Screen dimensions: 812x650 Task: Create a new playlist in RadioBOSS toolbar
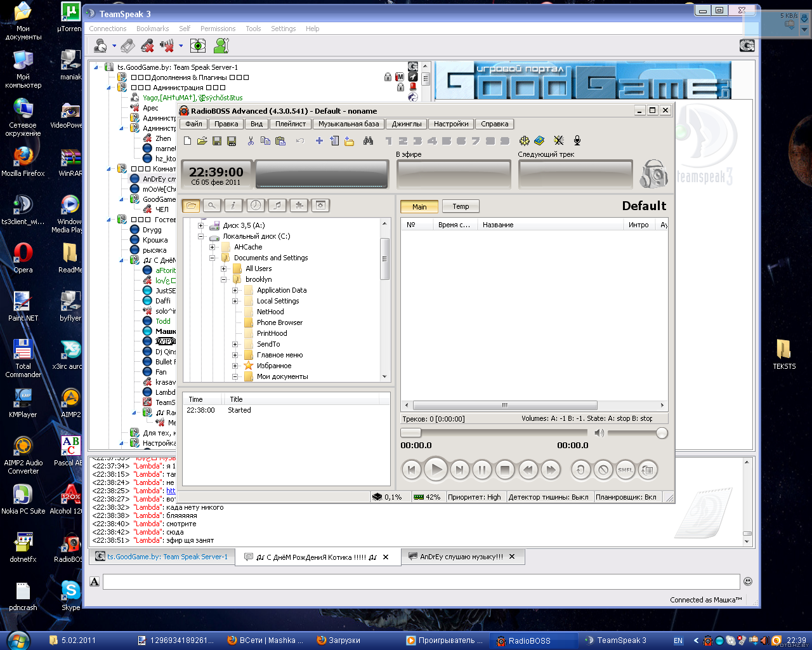click(x=187, y=141)
